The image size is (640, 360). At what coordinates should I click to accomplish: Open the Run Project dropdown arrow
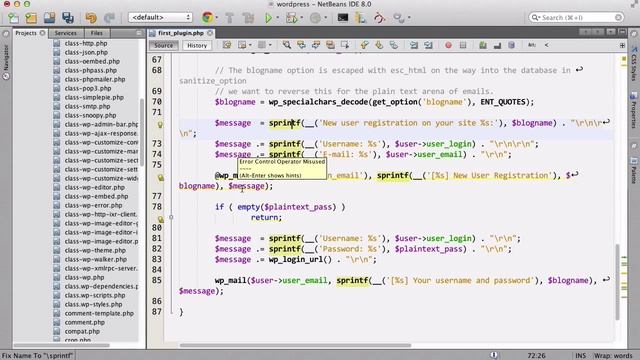pos(278,18)
